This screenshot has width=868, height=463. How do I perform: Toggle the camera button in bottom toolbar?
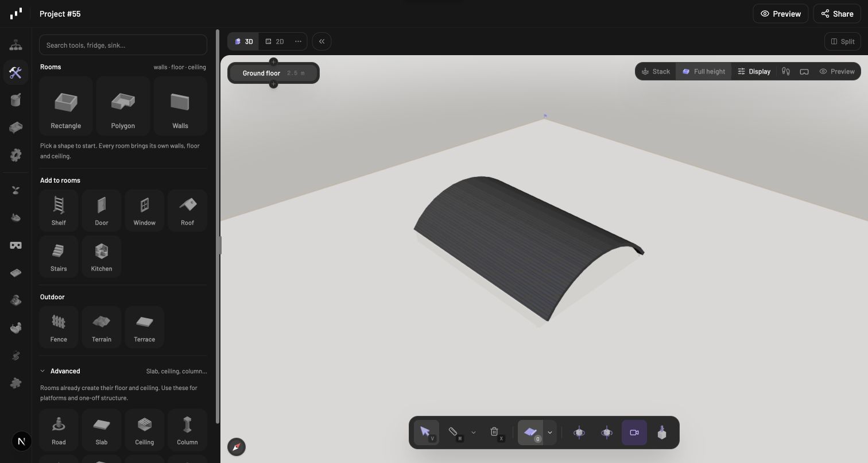pos(634,433)
